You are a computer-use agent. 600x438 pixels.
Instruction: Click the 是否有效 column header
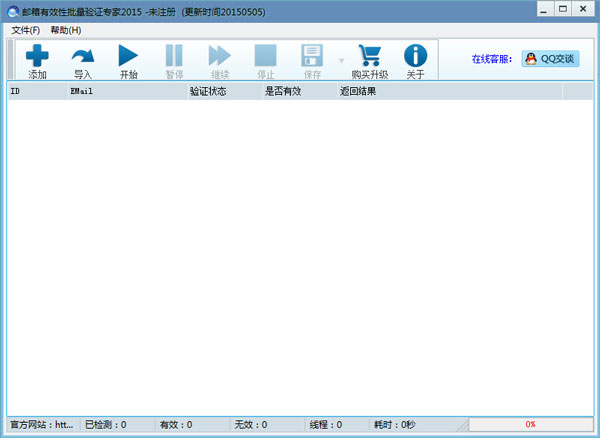(300, 91)
